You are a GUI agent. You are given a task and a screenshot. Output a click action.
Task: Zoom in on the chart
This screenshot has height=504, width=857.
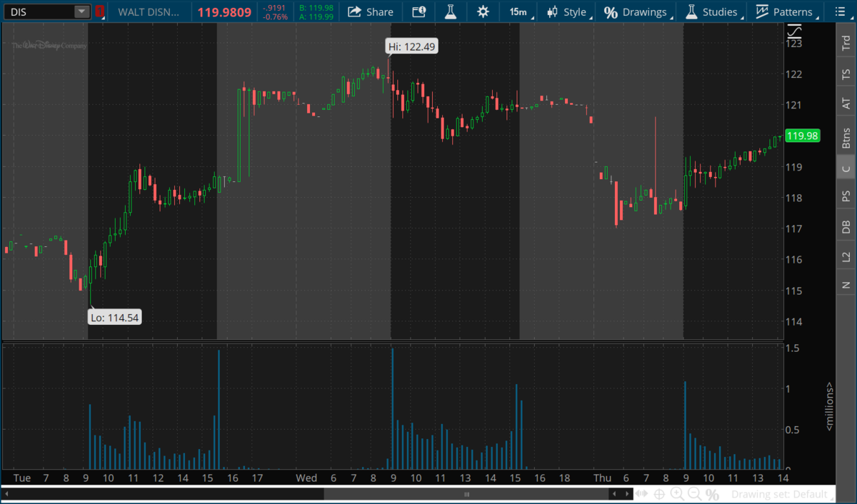pyautogui.click(x=676, y=494)
